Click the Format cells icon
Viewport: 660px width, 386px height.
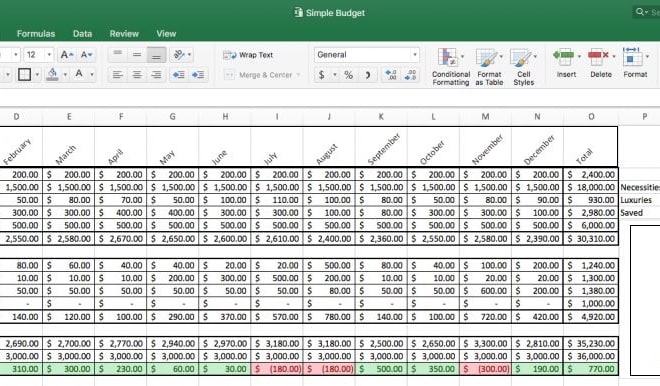click(x=632, y=57)
